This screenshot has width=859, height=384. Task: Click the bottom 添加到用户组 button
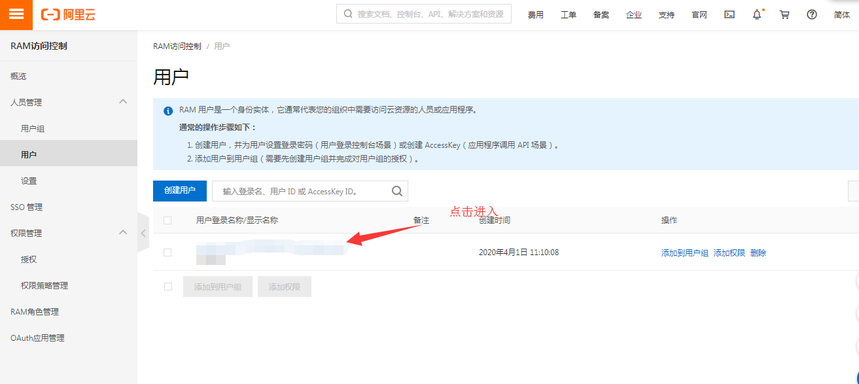click(217, 286)
